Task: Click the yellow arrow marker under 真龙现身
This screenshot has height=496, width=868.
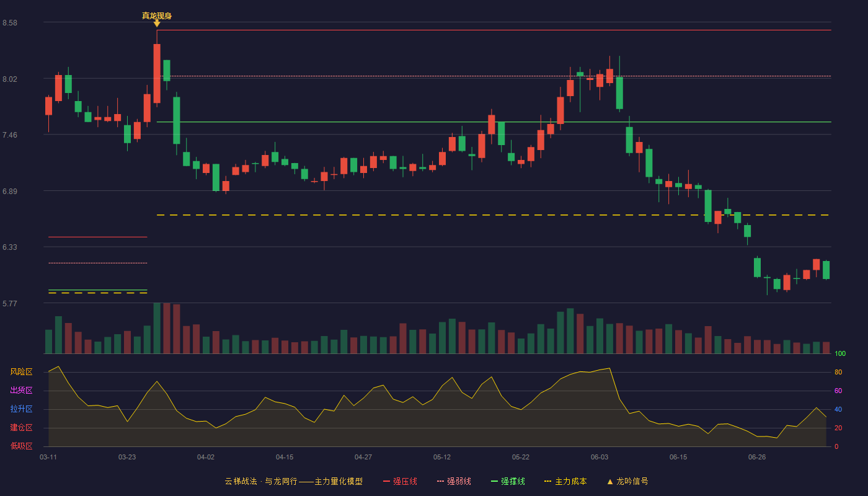Action: click(x=157, y=24)
